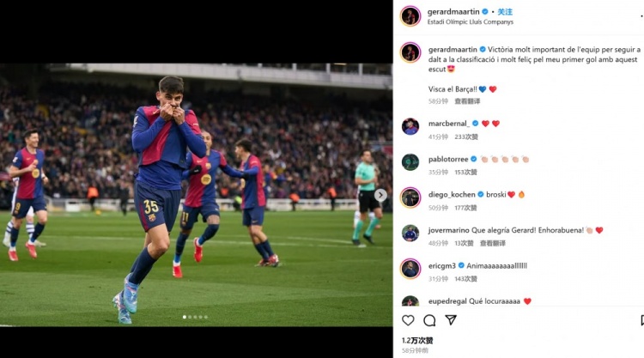Viewport: 644px width, 358px height.
Task: Translate the caption with 查看翻译
Action: pos(467,101)
